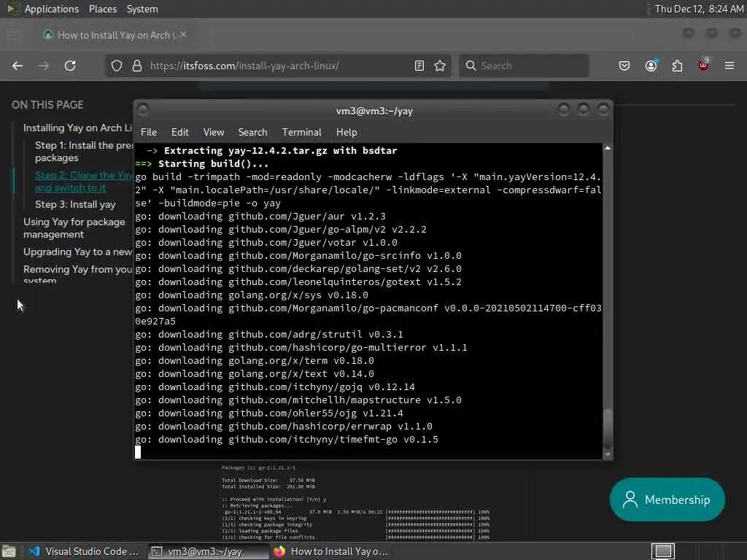Open the Firefox account icon
This screenshot has width=747, height=560.
[651, 66]
